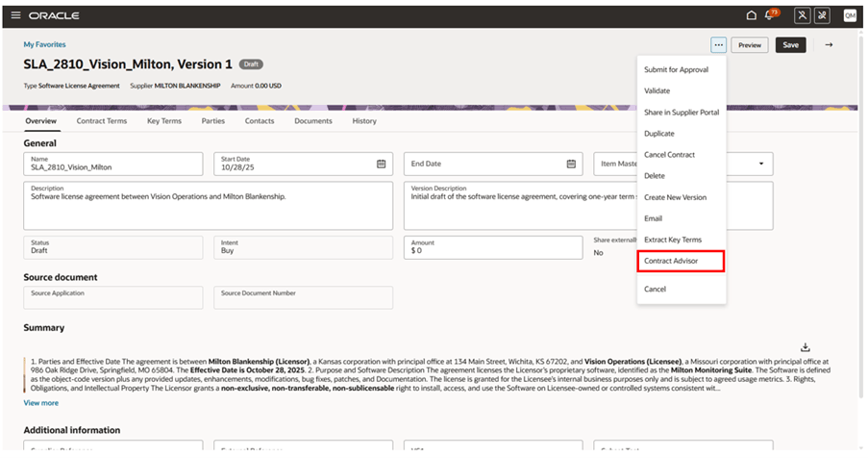Open the notifications bell
Viewport: 868px width, 458px height.
pyautogui.click(x=769, y=15)
